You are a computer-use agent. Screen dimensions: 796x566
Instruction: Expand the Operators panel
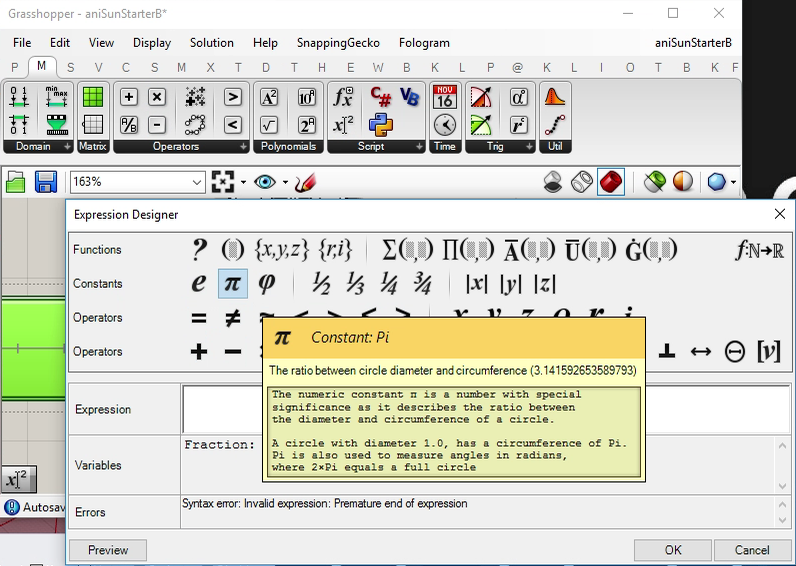pos(181,146)
